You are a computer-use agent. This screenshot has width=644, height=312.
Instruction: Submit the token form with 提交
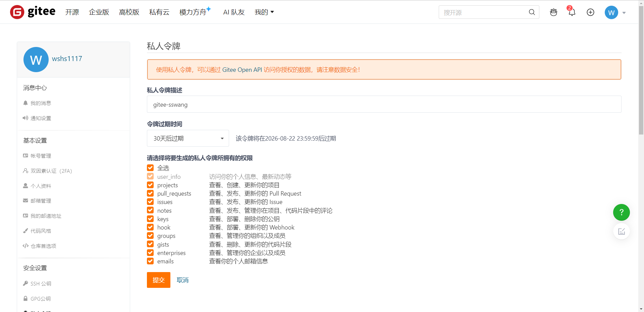159,280
